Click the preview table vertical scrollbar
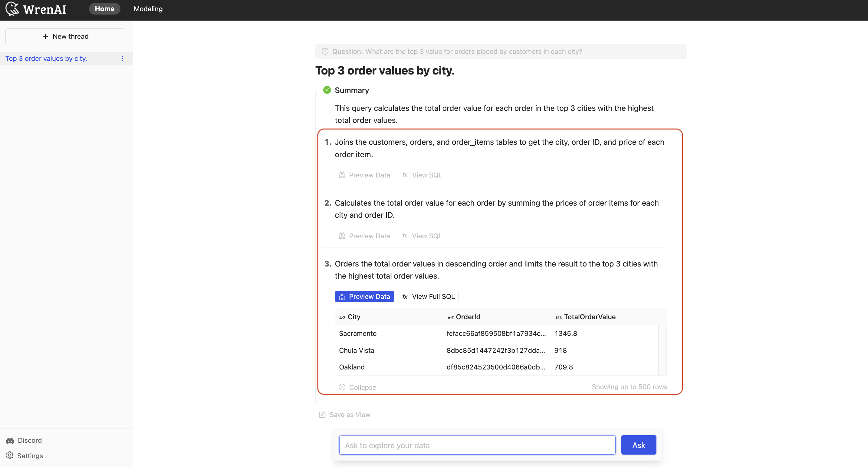Image resolution: width=868 pixels, height=467 pixels. pos(662,350)
